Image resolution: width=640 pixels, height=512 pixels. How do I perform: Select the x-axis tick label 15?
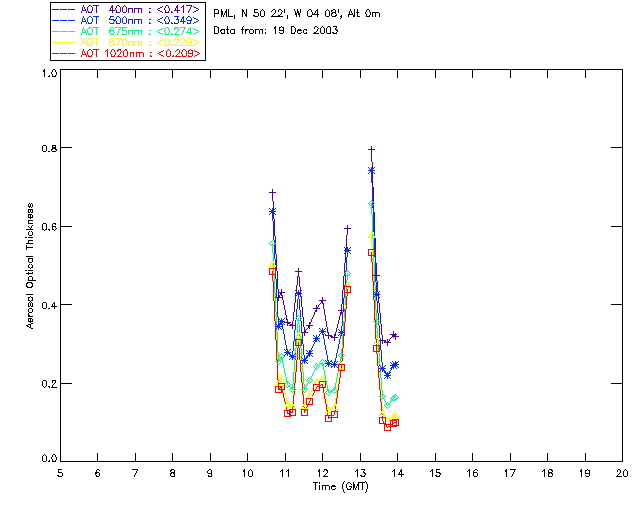[x=435, y=473]
